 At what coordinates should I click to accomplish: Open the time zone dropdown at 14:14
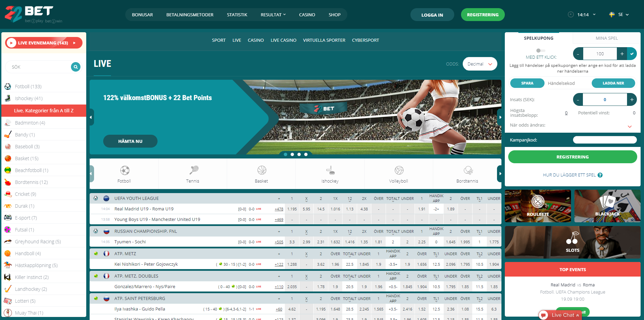click(594, 15)
